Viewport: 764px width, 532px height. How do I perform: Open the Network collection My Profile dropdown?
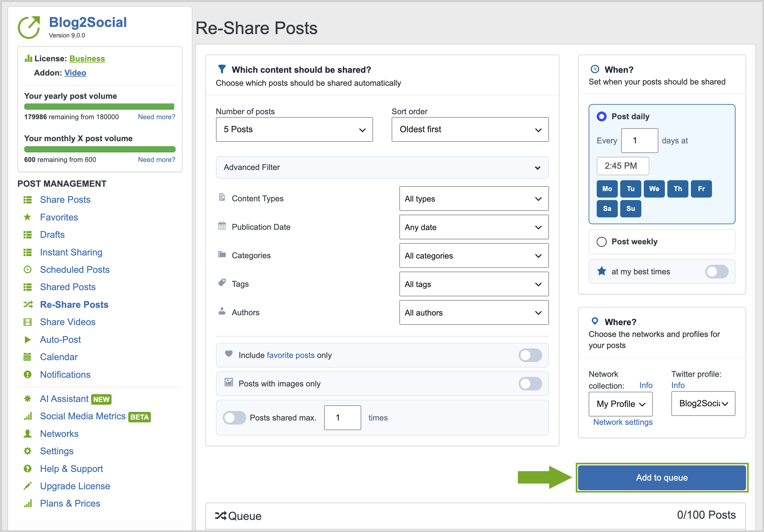pyautogui.click(x=621, y=404)
